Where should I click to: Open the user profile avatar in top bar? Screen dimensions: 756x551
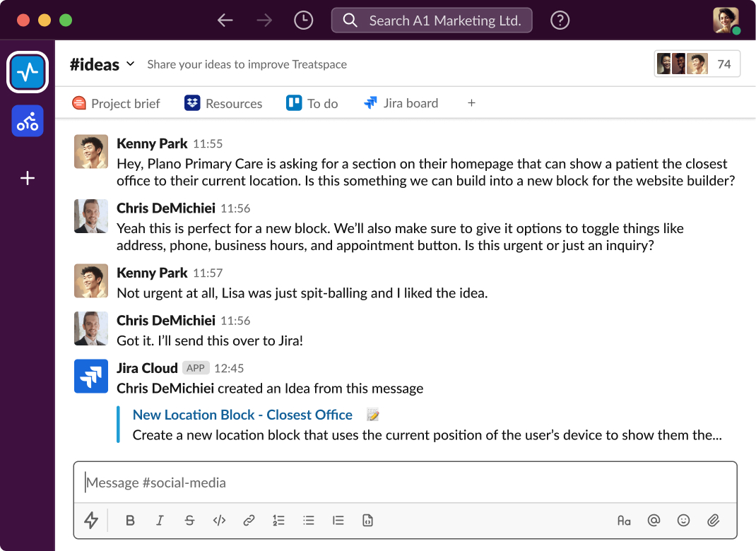pyautogui.click(x=726, y=20)
